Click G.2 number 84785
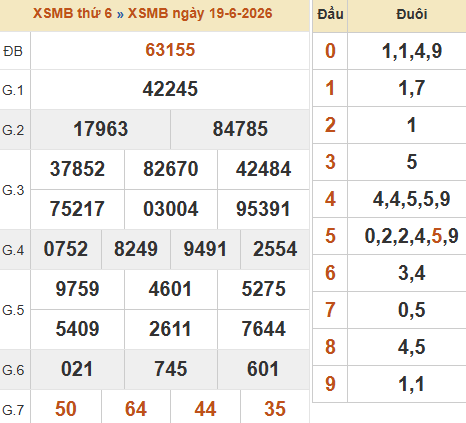Screen dimensions: 466x423 pyautogui.click(x=240, y=129)
